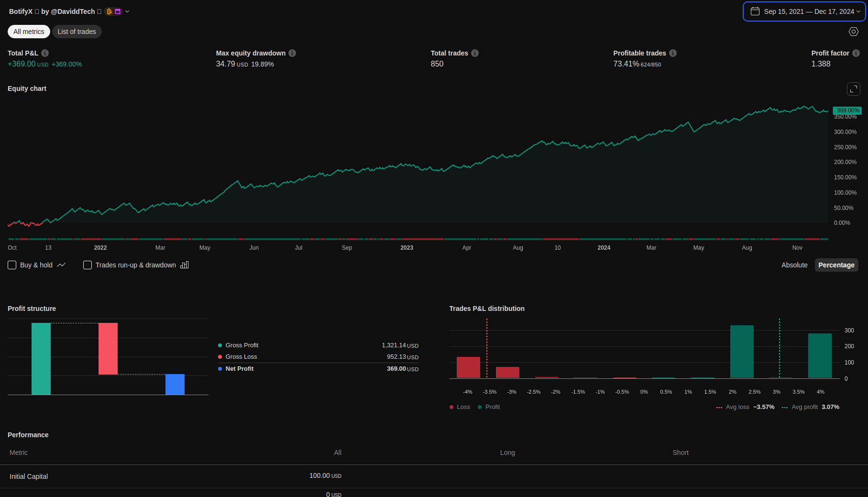Open the date range dropdown
The height and width of the screenshot is (497, 868).
click(804, 11)
